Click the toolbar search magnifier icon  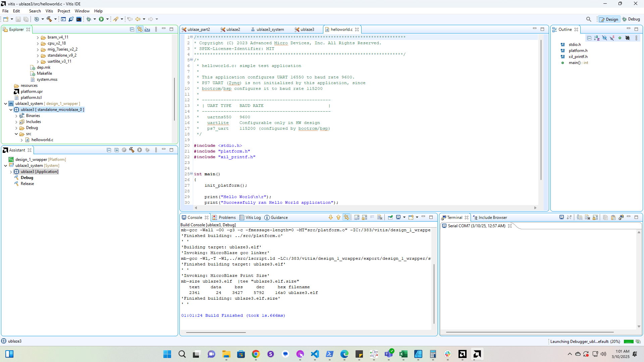(589, 19)
